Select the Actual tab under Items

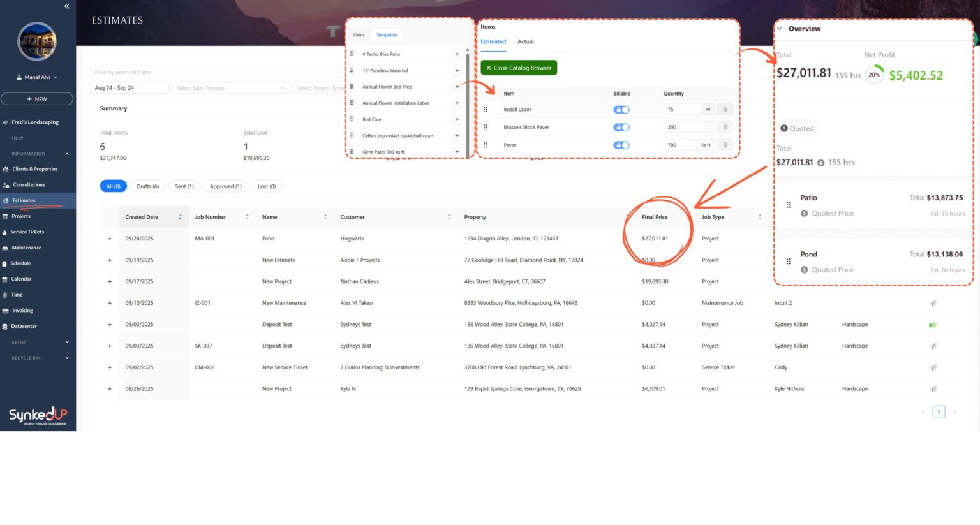click(x=526, y=42)
